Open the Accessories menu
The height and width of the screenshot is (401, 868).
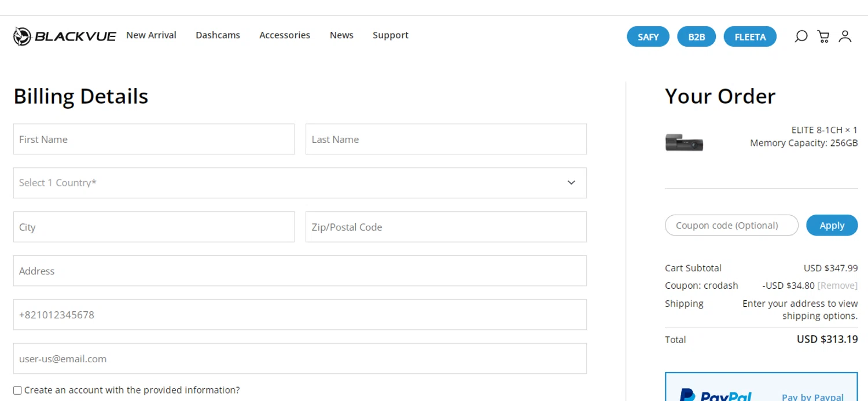285,35
